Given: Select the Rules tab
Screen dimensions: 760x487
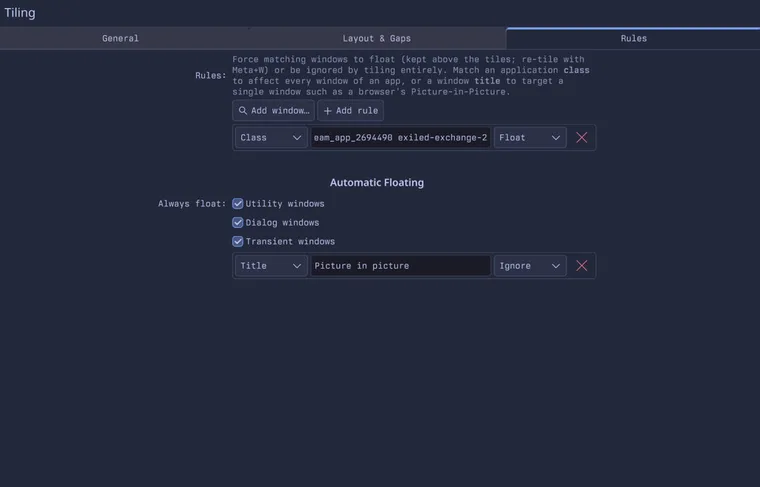Looking at the screenshot, I should [633, 38].
